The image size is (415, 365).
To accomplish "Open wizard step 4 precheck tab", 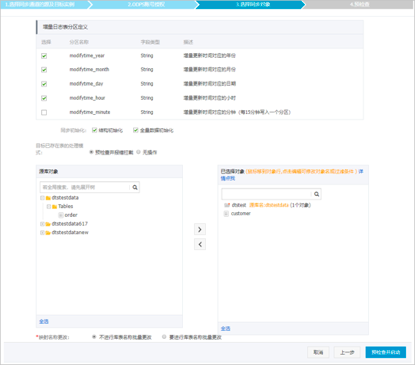I will click(x=359, y=4).
